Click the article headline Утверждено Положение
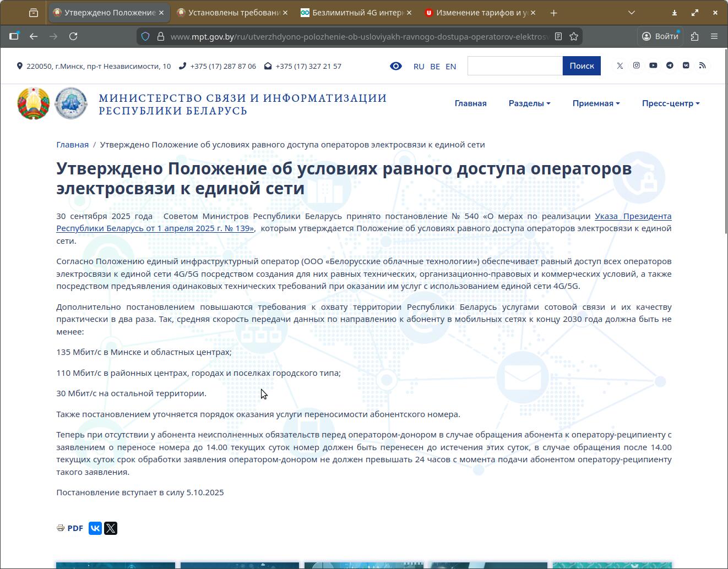Image resolution: width=728 pixels, height=569 pixels. (344, 178)
